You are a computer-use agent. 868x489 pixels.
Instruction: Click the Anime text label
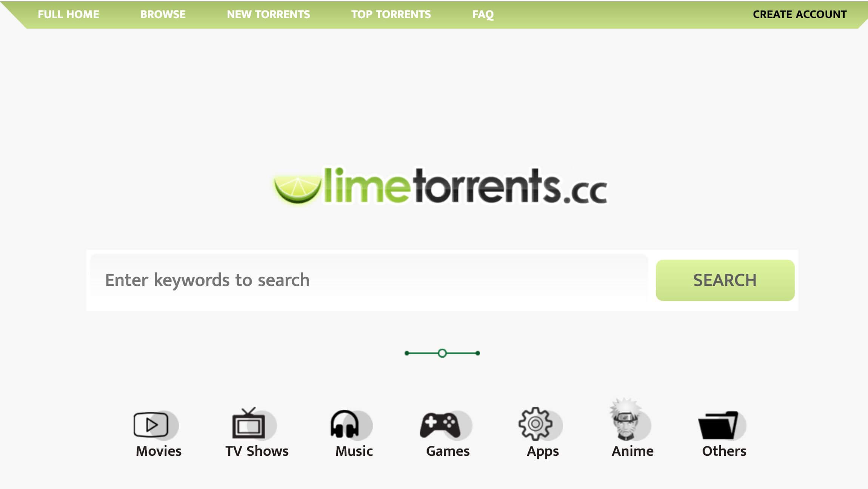coord(633,451)
